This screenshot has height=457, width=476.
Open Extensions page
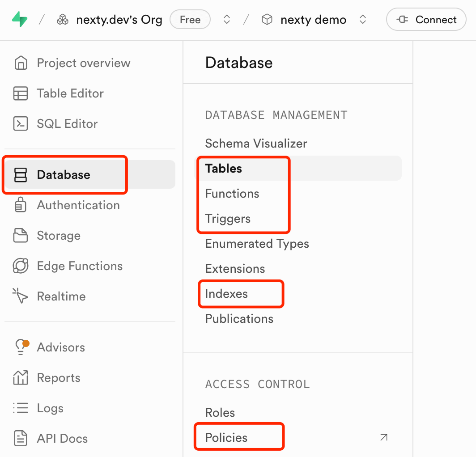coord(235,269)
